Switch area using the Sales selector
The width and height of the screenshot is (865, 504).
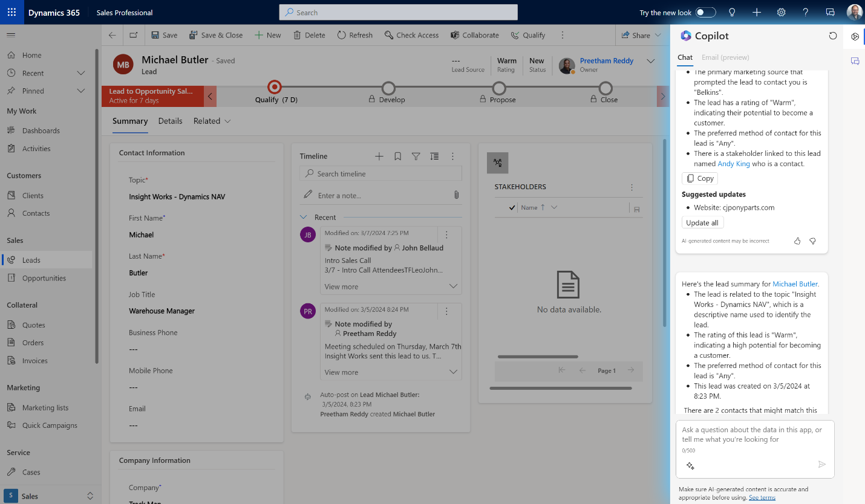click(50, 496)
